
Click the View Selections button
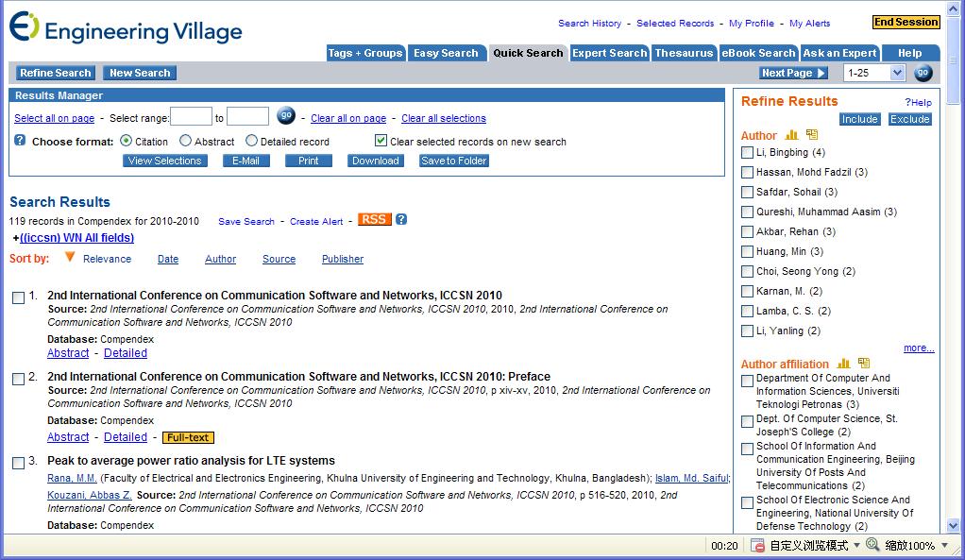pyautogui.click(x=165, y=161)
